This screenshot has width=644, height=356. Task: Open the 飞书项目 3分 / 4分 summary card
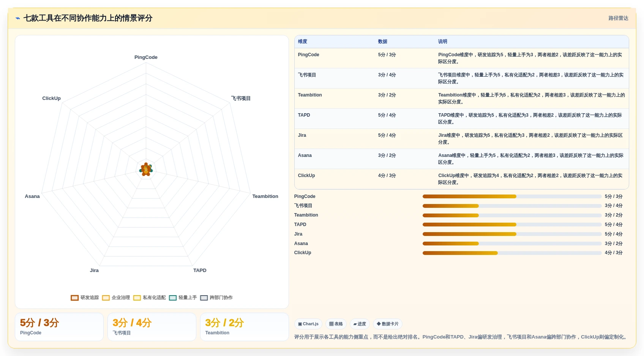pyautogui.click(x=152, y=327)
